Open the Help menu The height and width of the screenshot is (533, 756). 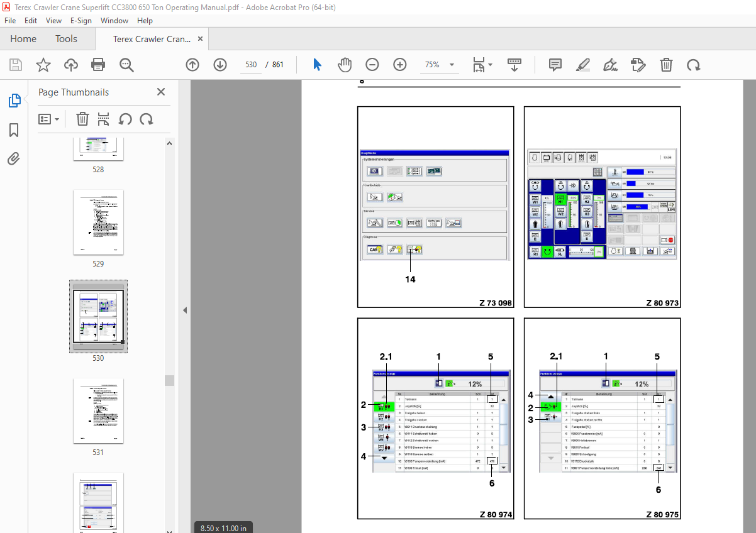point(145,20)
